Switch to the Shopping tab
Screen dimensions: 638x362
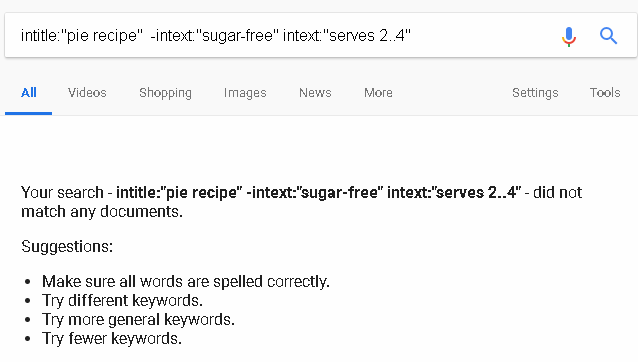pos(165,93)
